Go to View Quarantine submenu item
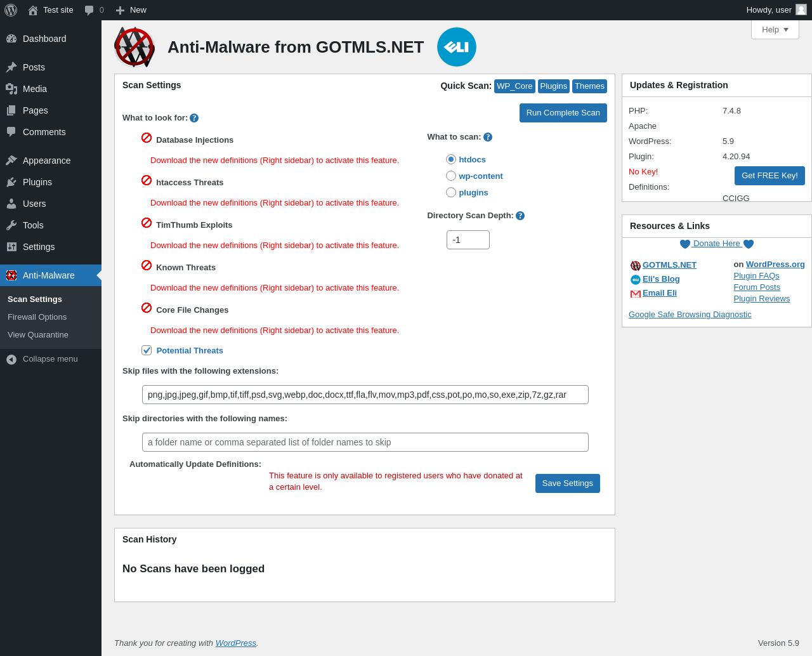 (x=38, y=335)
